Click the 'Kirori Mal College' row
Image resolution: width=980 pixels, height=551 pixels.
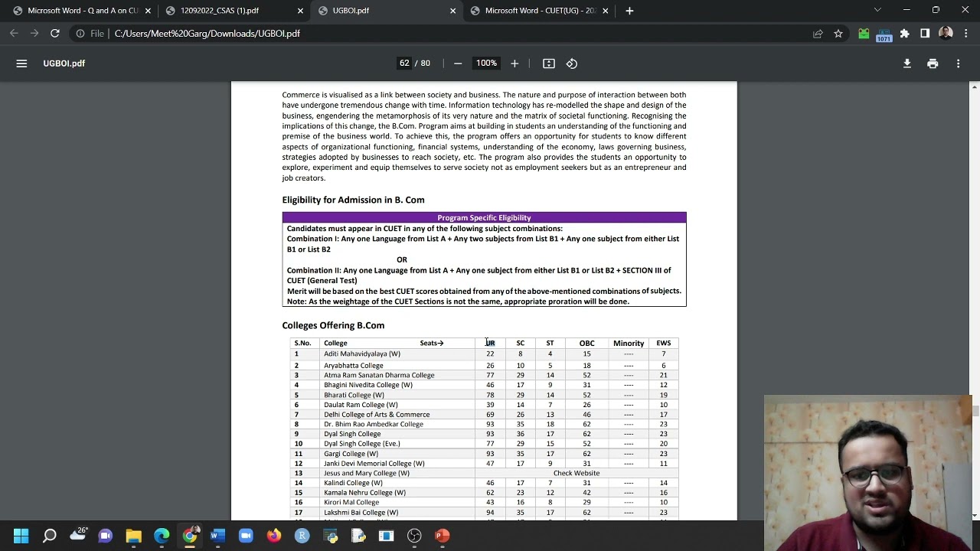[x=484, y=503]
